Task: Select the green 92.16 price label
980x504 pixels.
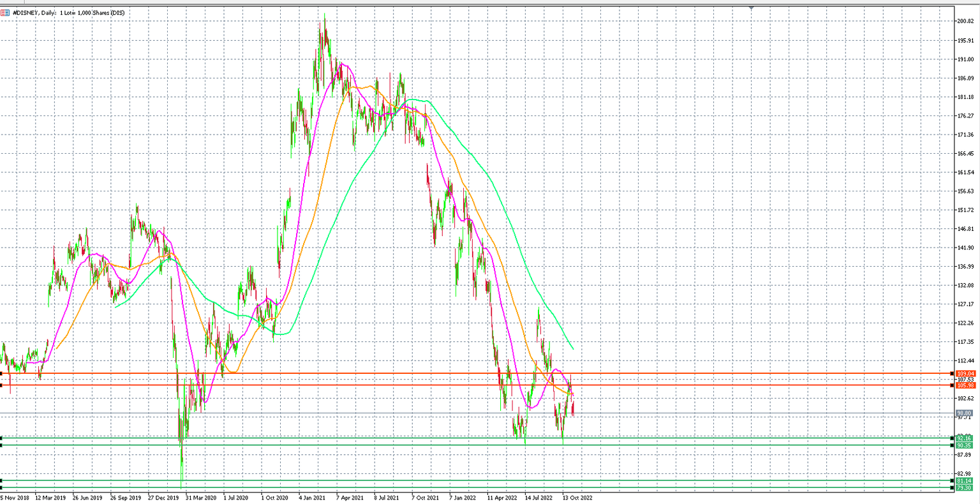Action: tap(964, 438)
